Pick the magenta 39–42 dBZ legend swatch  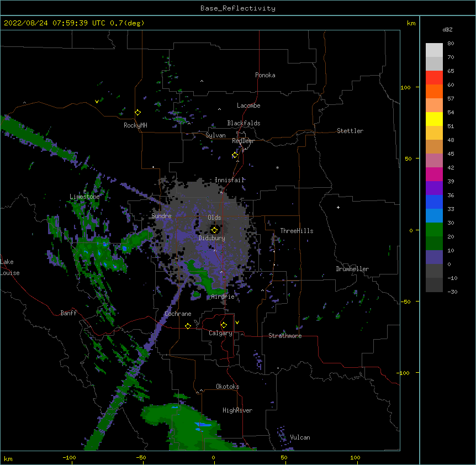coord(434,174)
